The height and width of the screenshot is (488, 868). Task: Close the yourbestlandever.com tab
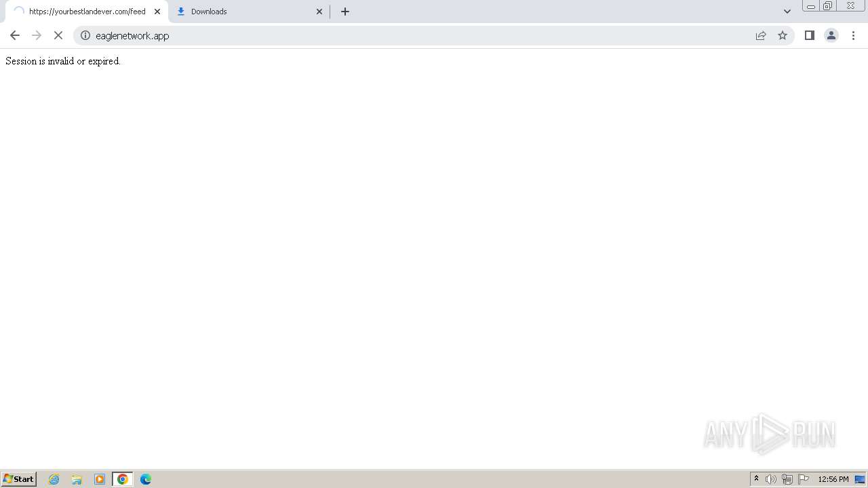pos(157,12)
